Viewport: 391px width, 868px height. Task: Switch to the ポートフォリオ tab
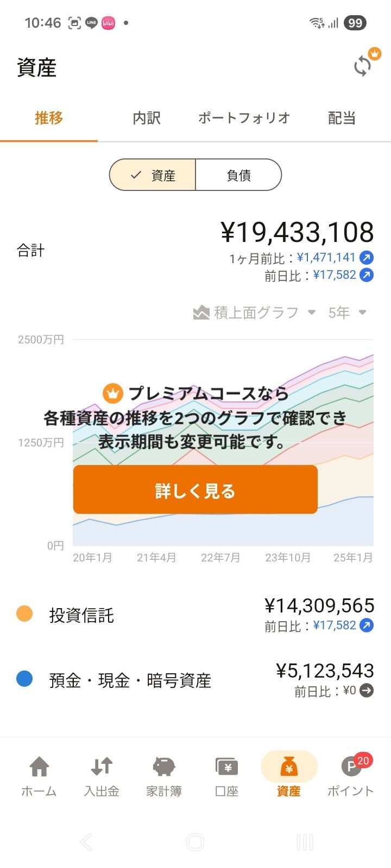click(244, 118)
